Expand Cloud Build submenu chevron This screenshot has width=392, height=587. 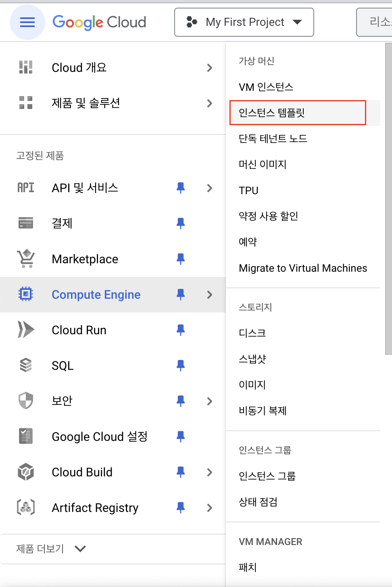coord(209,472)
